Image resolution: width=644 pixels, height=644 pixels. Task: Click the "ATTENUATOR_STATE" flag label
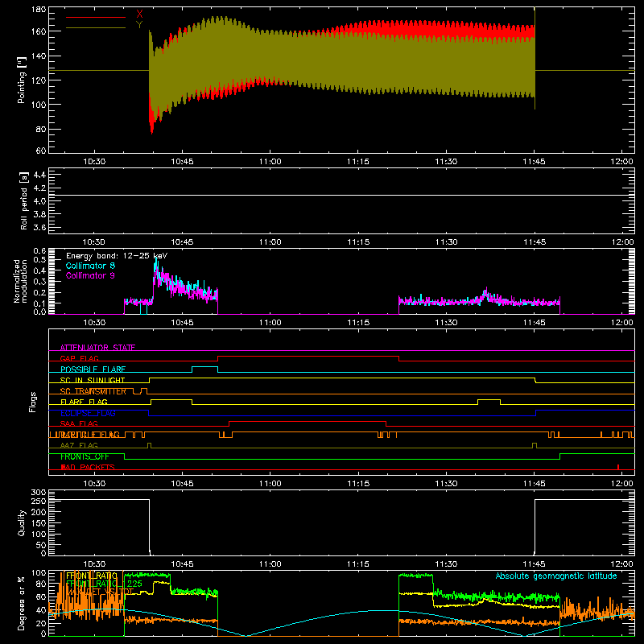(97, 348)
